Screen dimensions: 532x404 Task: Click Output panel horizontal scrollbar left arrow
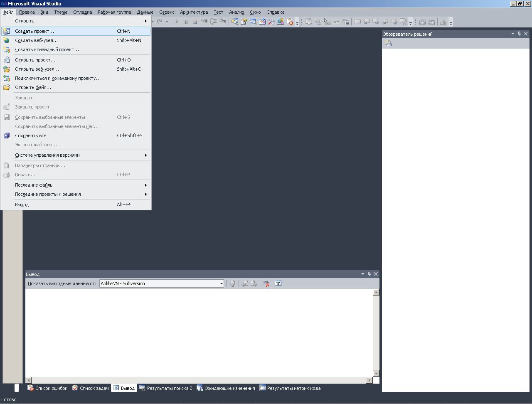tap(29, 380)
